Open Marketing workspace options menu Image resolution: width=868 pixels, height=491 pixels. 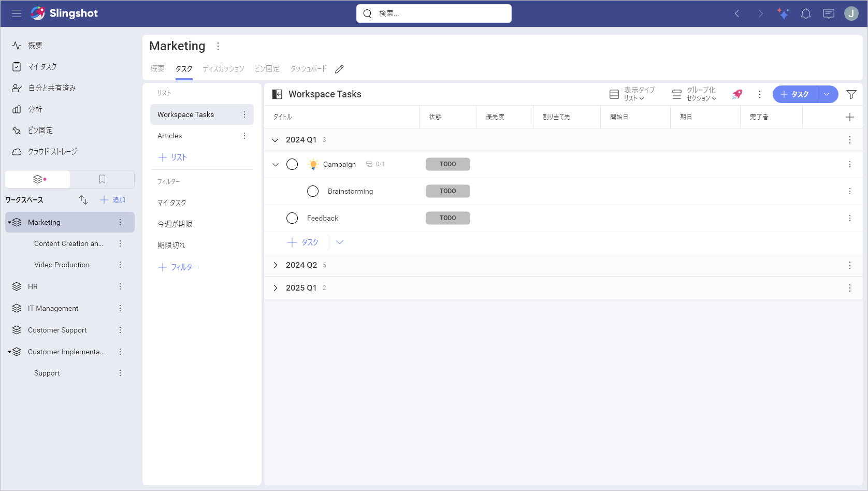click(x=218, y=46)
